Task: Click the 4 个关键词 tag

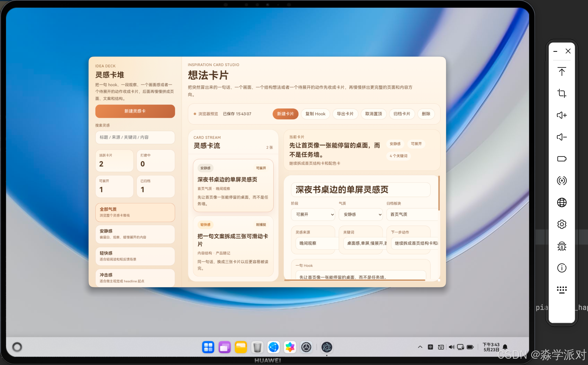Action: 398,156
